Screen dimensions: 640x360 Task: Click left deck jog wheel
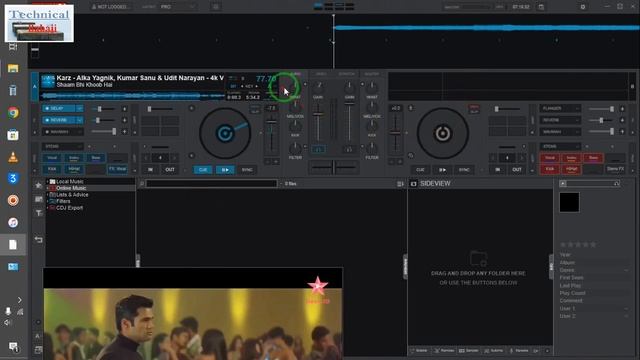coord(225,133)
